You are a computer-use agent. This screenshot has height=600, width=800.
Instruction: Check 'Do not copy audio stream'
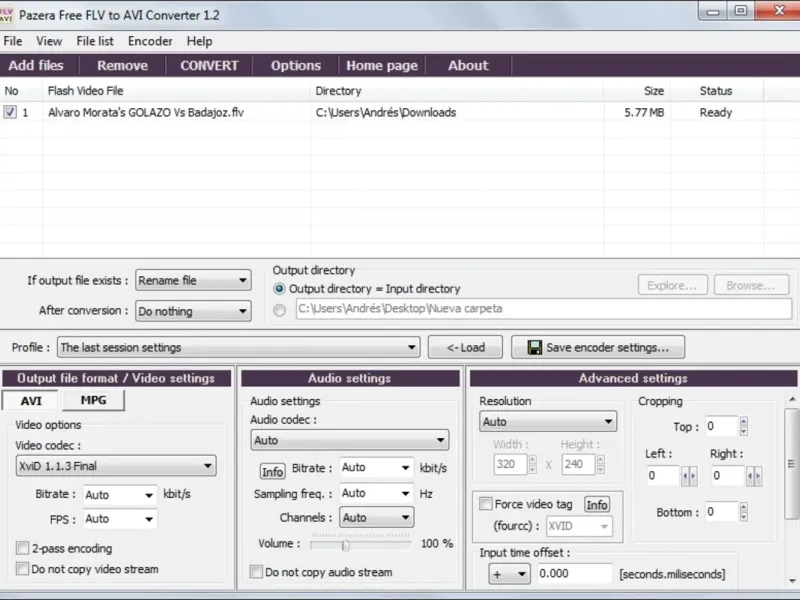256,571
